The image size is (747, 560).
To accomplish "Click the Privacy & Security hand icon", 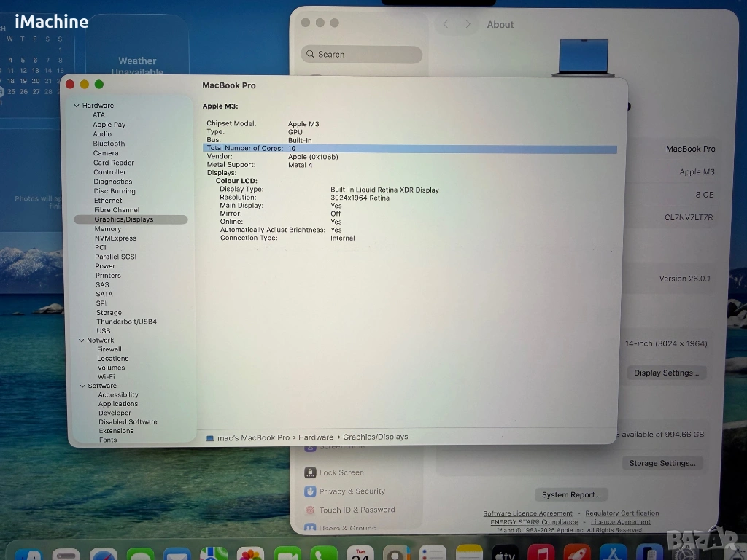I will [x=310, y=491].
